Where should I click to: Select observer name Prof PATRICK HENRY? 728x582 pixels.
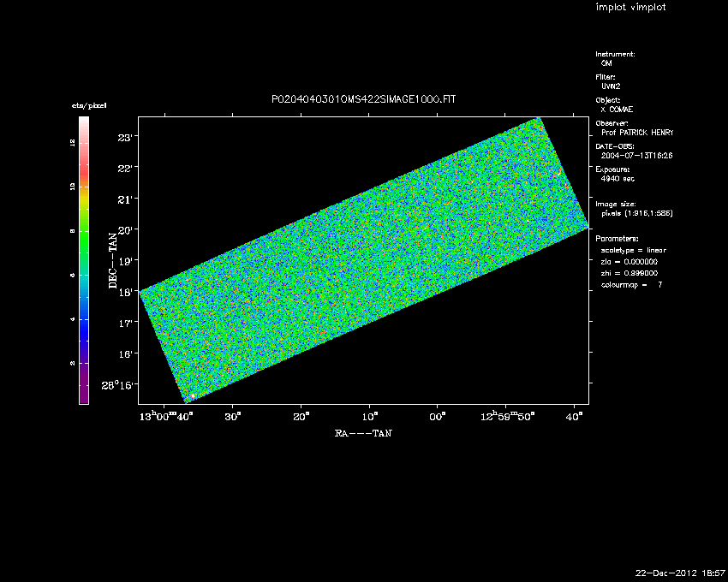coord(637,133)
